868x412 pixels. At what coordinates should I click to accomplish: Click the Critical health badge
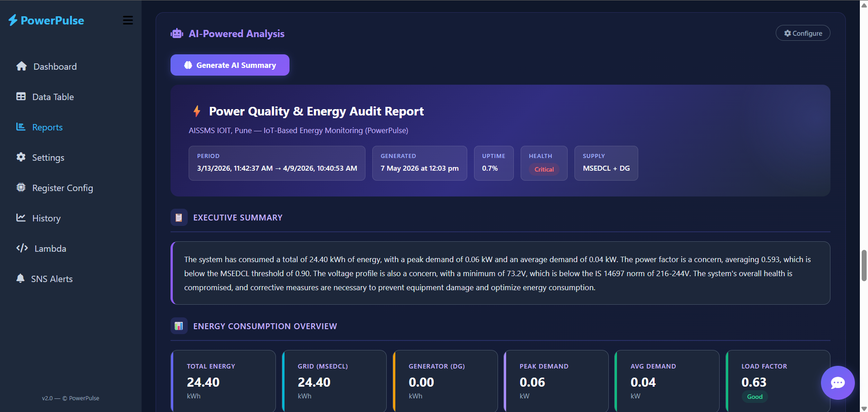click(x=544, y=169)
